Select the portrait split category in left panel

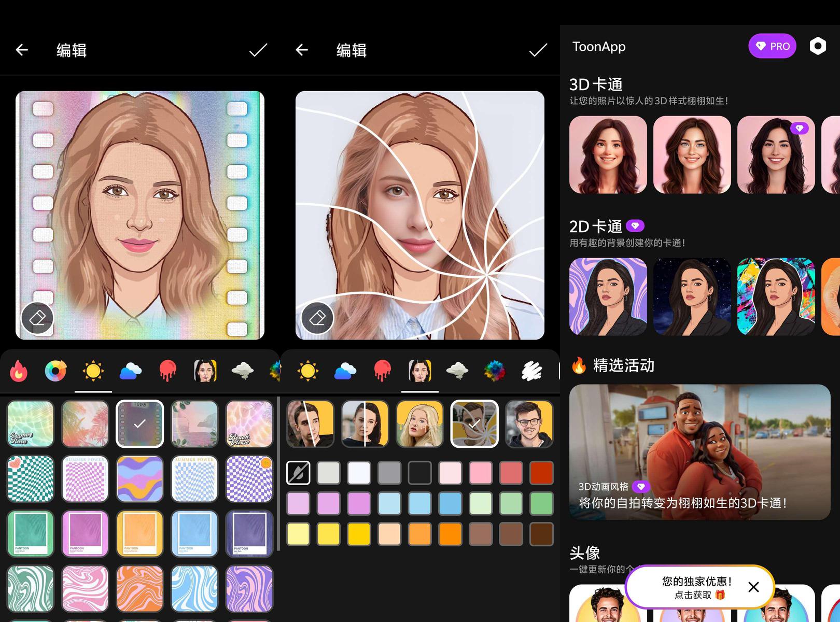tap(205, 371)
